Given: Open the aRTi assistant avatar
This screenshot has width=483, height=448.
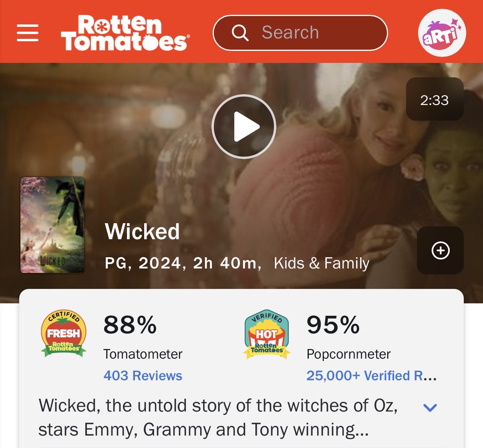Looking at the screenshot, I should coord(442,33).
